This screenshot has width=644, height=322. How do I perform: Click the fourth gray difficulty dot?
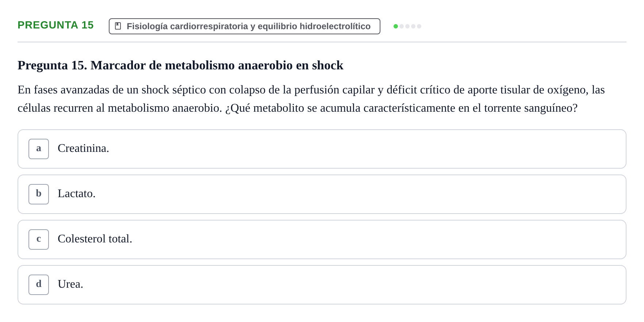pyautogui.click(x=413, y=26)
